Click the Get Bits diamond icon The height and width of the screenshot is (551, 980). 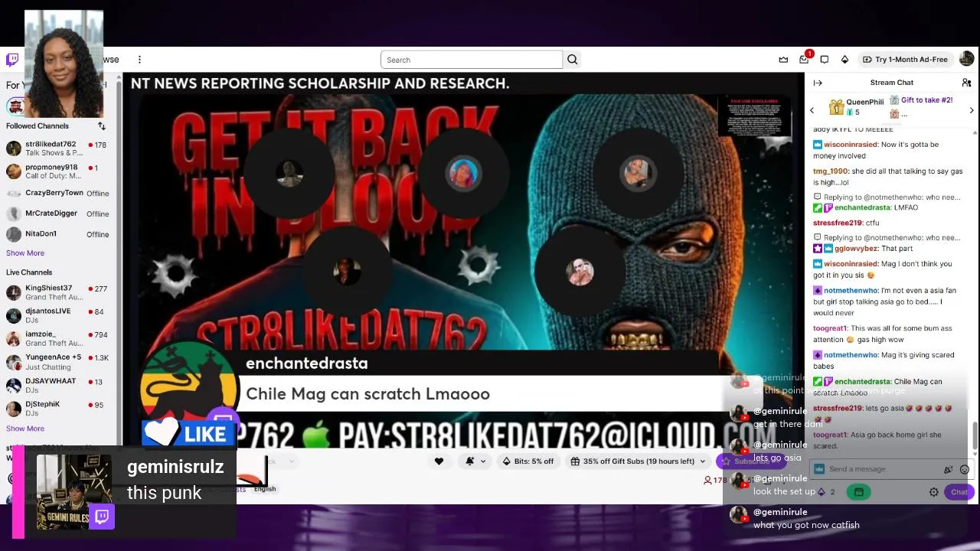click(x=844, y=60)
